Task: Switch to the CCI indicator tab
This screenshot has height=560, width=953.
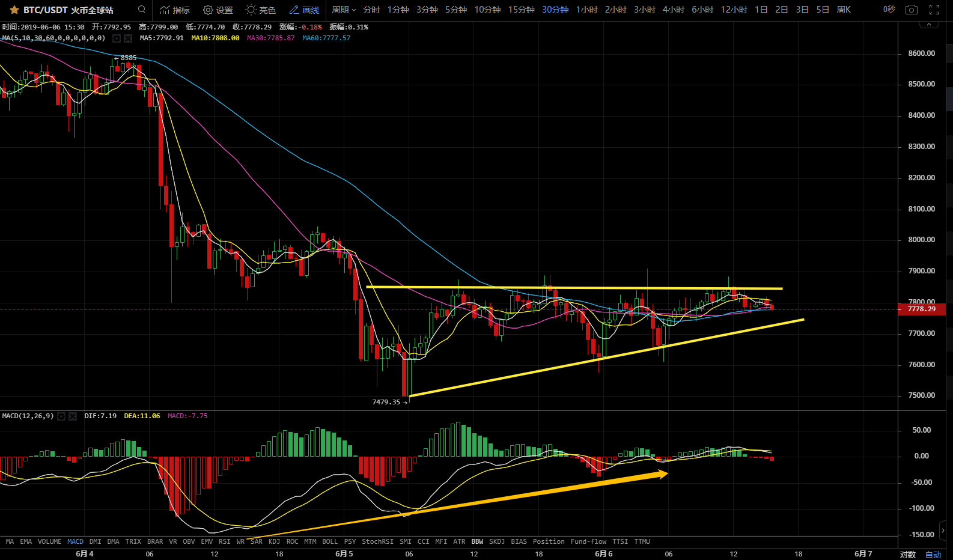Action: [423, 541]
